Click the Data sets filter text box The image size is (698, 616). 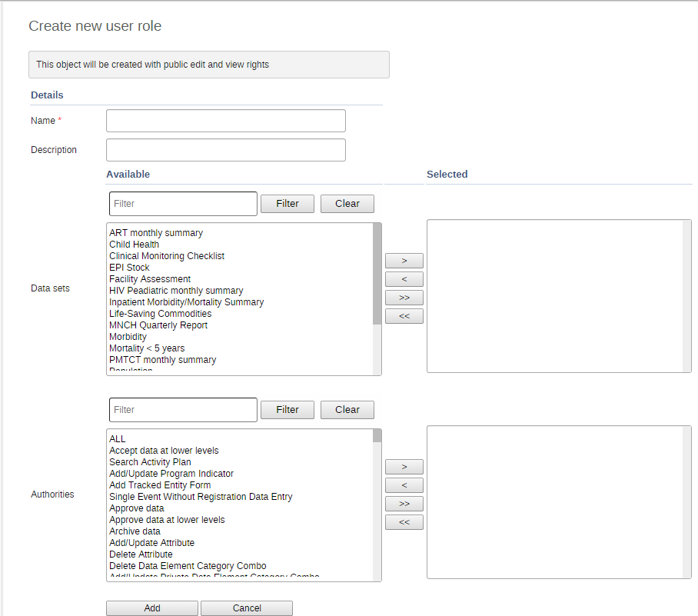[183, 204]
